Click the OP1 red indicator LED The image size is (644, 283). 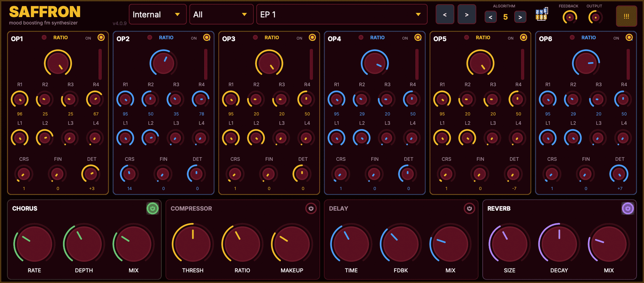pos(44,37)
